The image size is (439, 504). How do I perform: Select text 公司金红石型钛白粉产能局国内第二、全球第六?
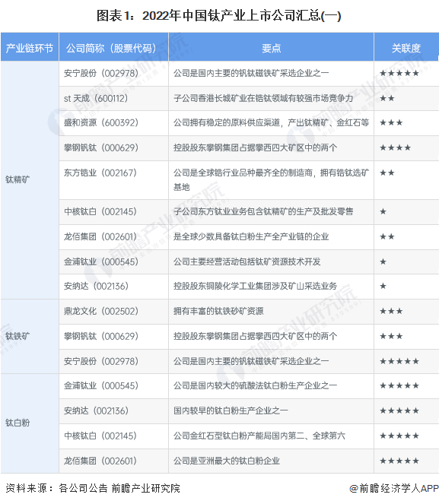click(x=259, y=436)
